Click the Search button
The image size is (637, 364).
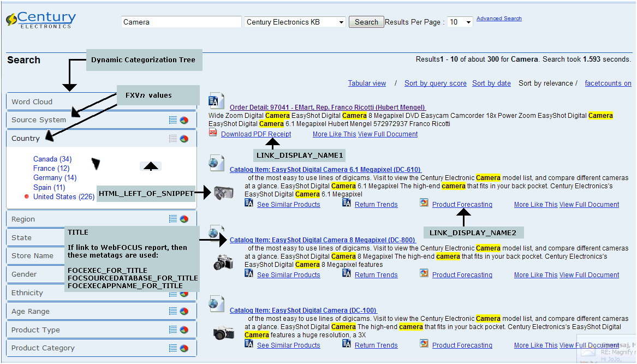pyautogui.click(x=366, y=22)
